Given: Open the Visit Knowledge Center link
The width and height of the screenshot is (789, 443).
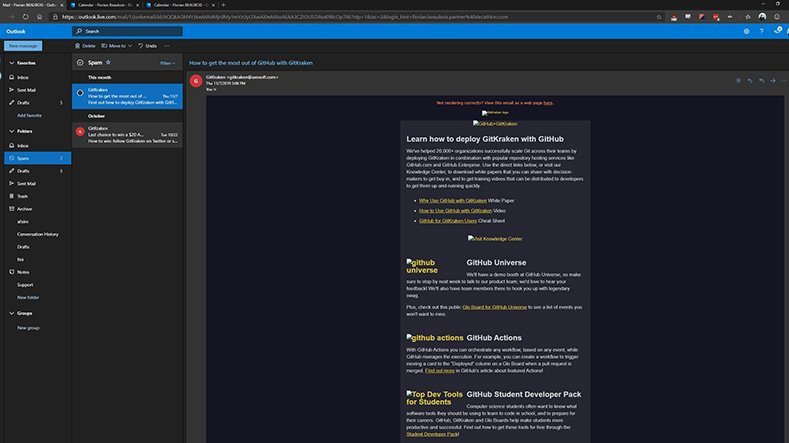Looking at the screenshot, I should point(497,238).
